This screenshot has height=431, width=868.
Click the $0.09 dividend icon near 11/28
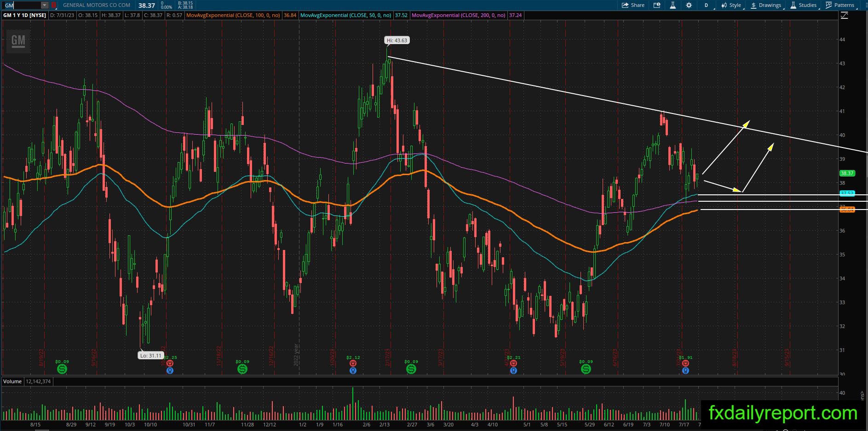242,369
